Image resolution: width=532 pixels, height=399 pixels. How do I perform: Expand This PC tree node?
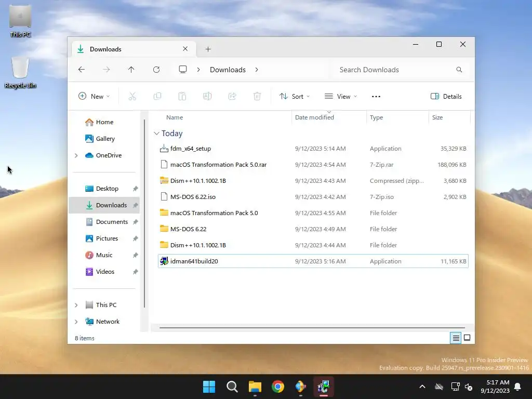tap(76, 305)
